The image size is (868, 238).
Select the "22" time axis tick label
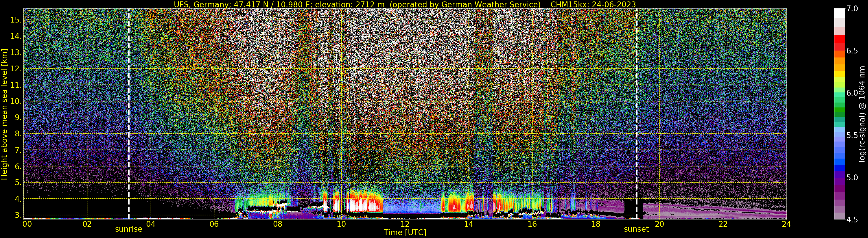723,224
